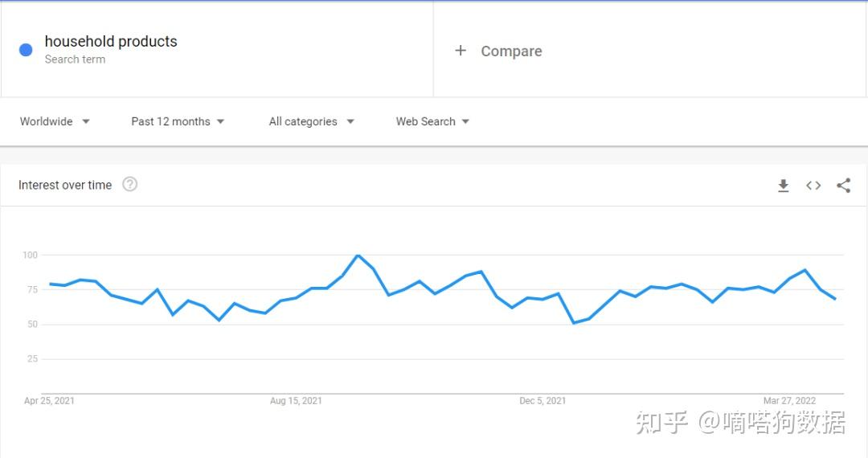
Task: Click the lowest dip near December 2021
Action: pyautogui.click(x=573, y=323)
